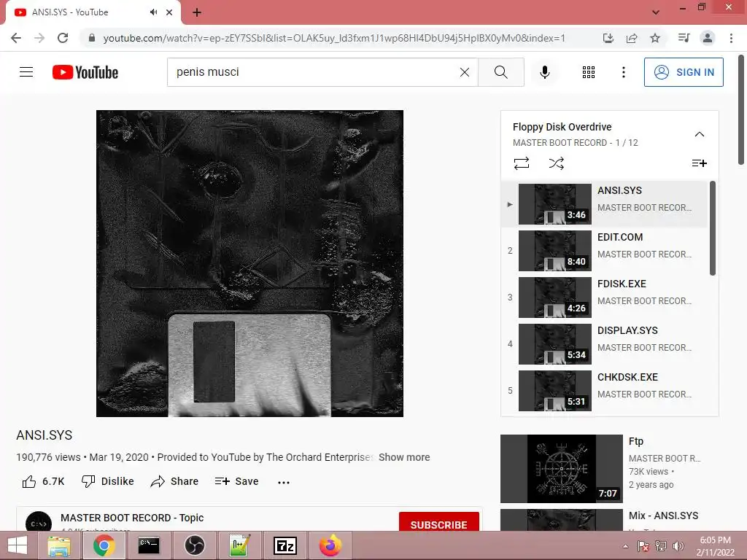747x560 pixels.
Task: Like the video (6.7K thumbs up)
Action: tap(43, 481)
